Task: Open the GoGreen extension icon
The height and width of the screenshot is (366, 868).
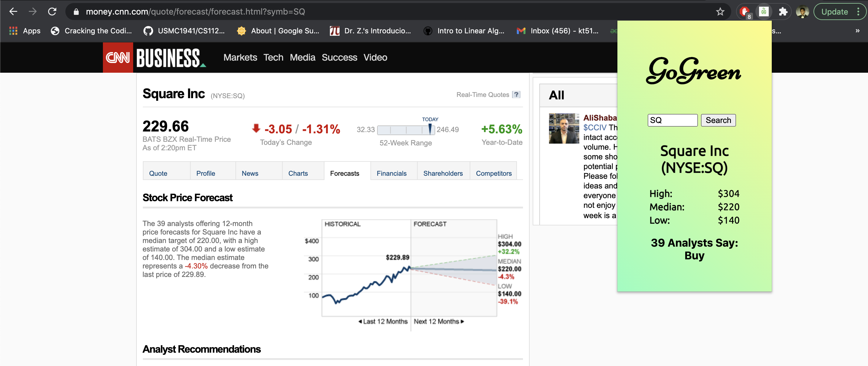Action: pyautogui.click(x=764, y=12)
